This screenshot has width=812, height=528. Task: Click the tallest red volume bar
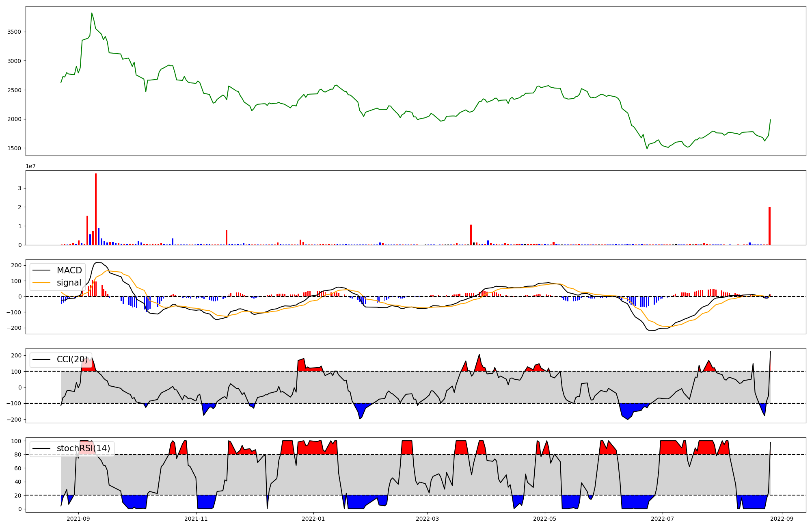96,209
